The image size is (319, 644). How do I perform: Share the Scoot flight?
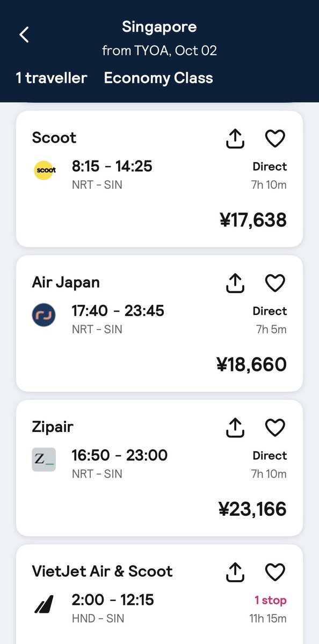click(235, 138)
